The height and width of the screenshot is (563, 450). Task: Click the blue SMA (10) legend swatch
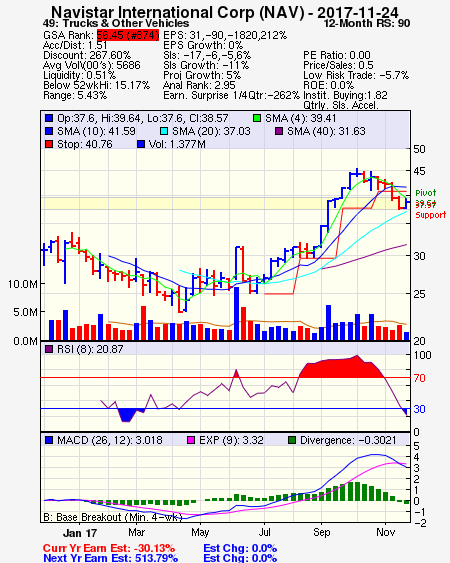49,131
